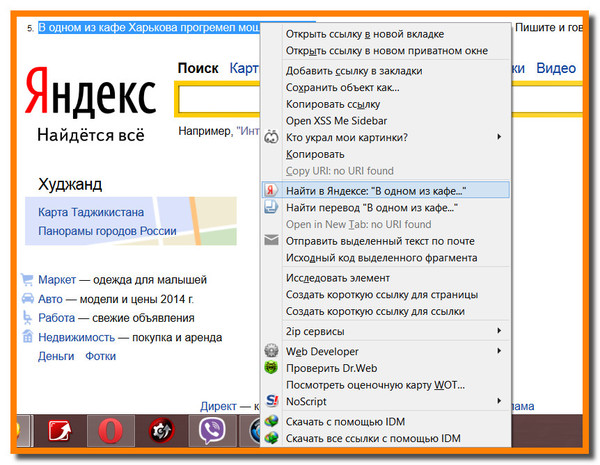Viewport: 600px width, 465px height.
Task: Click the Viber icon in the taskbar
Action: pyautogui.click(x=212, y=431)
